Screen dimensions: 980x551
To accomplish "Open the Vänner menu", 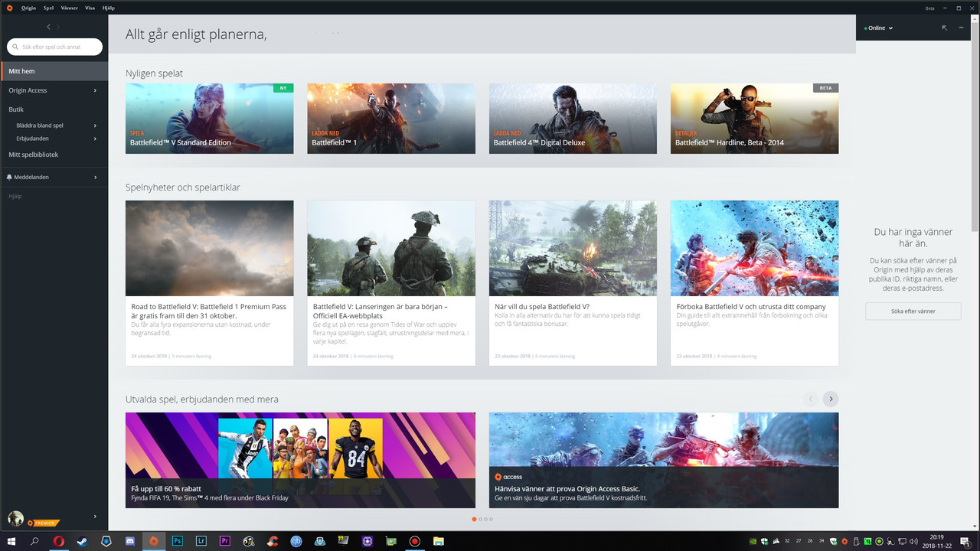I will (69, 8).
